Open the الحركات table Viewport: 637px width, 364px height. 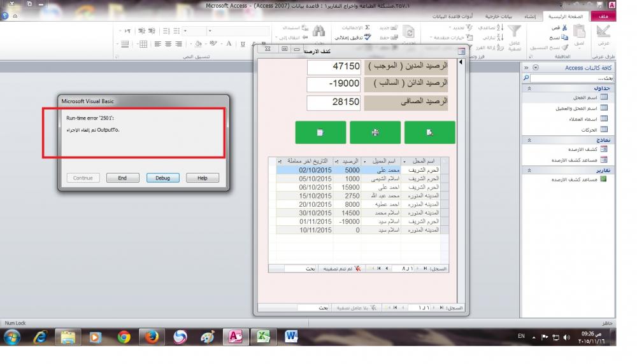(x=568, y=130)
